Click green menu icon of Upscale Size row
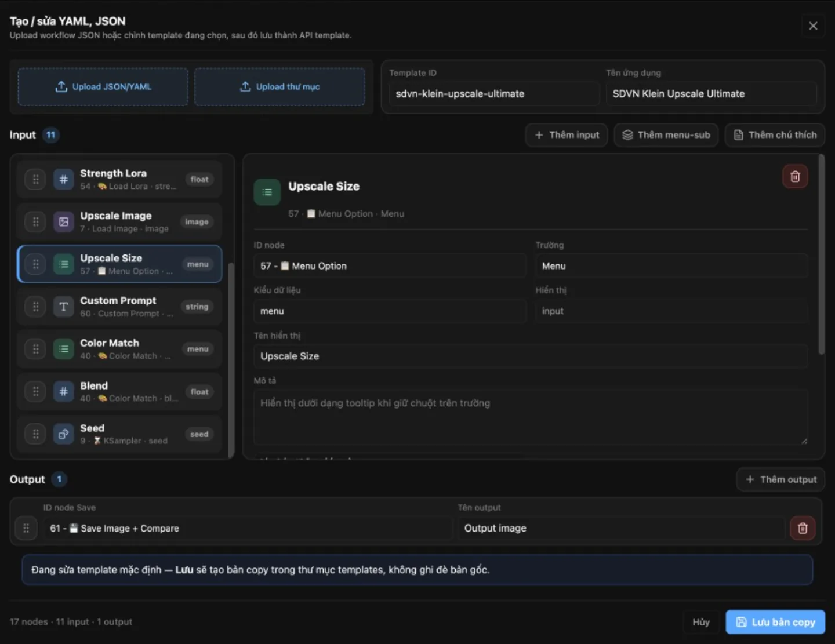The height and width of the screenshot is (644, 835). point(64,264)
